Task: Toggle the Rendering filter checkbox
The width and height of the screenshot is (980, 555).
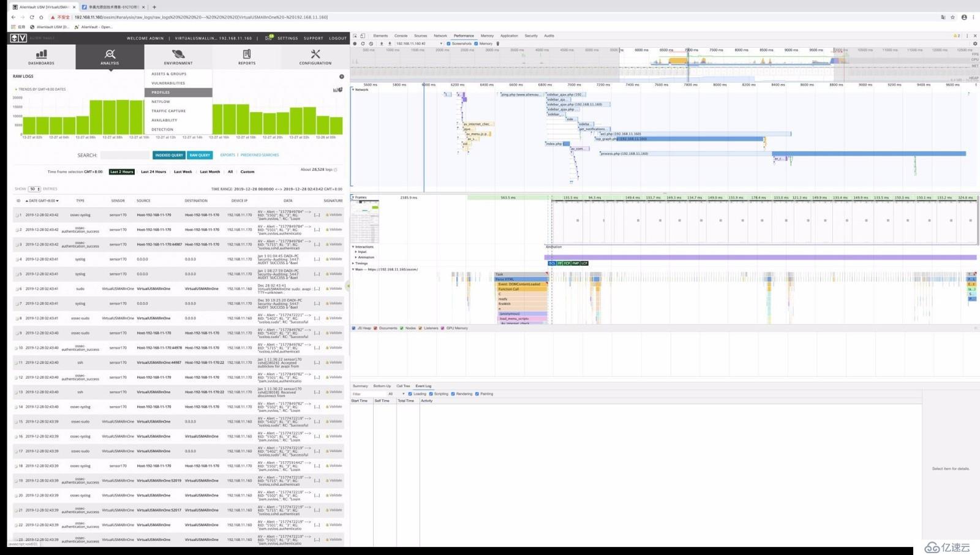Action: (453, 394)
